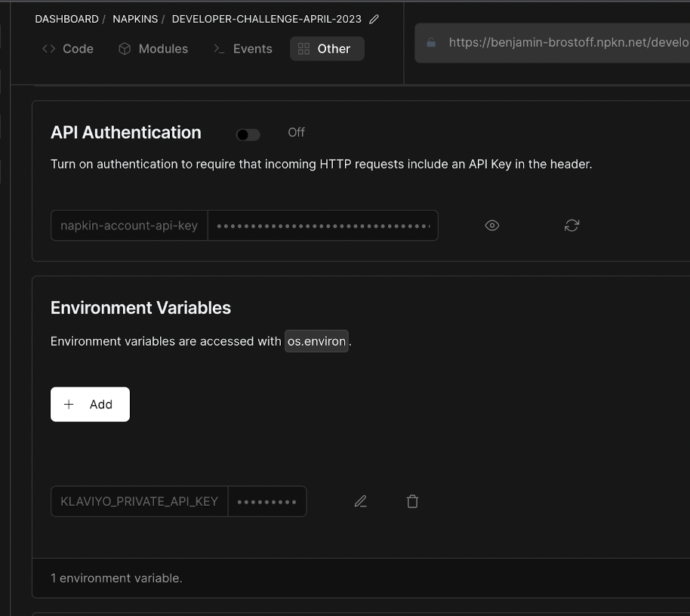The image size is (690, 616).
Task: Switch to the Events tab
Action: tap(243, 49)
